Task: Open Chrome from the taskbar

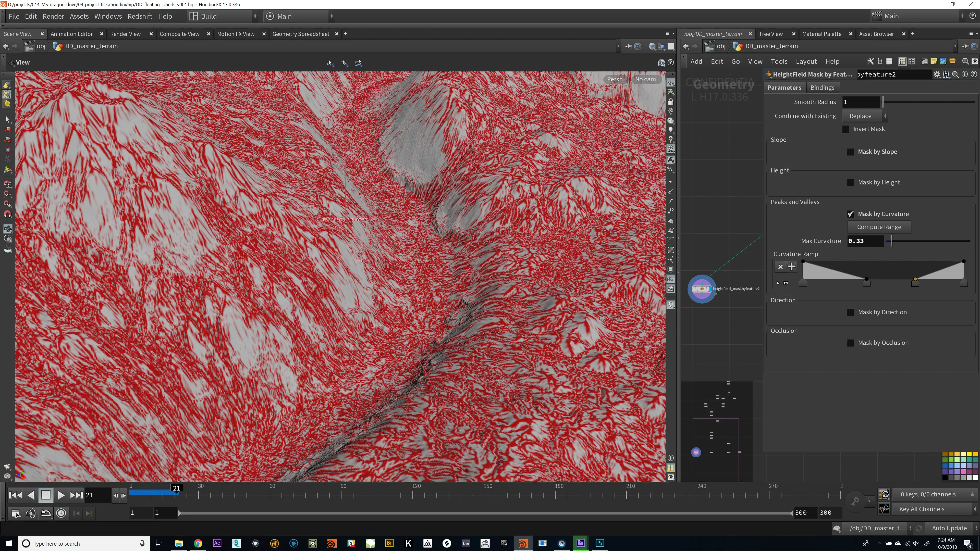Action: coord(198,543)
